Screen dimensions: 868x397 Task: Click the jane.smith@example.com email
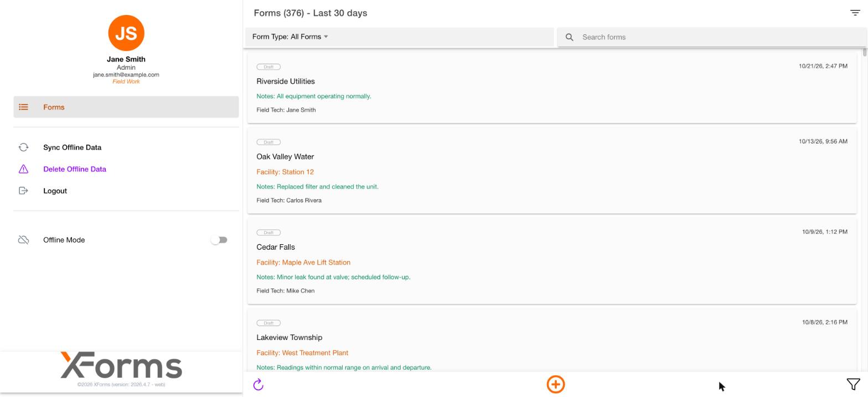point(126,75)
